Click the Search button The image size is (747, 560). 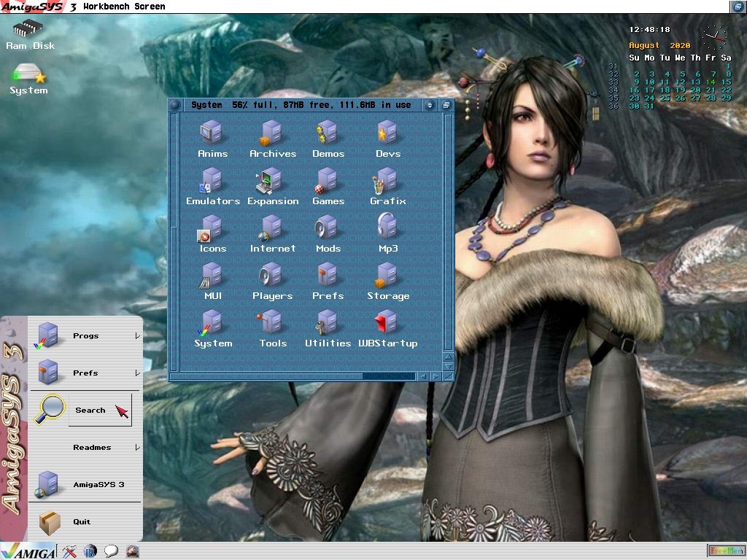90,411
